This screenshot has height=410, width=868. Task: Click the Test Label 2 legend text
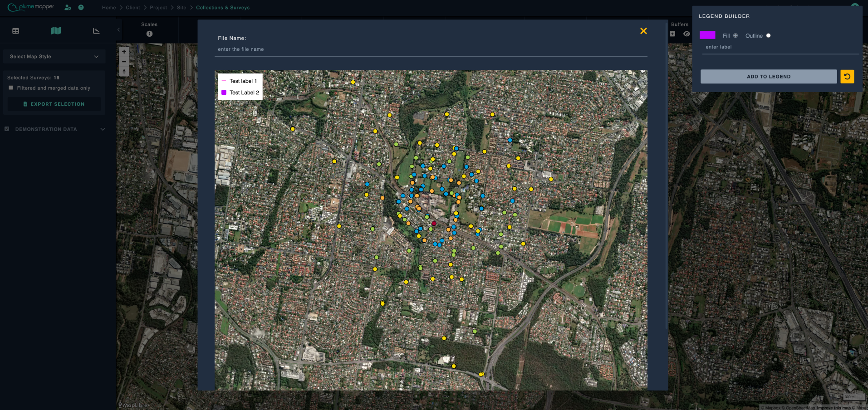245,93
